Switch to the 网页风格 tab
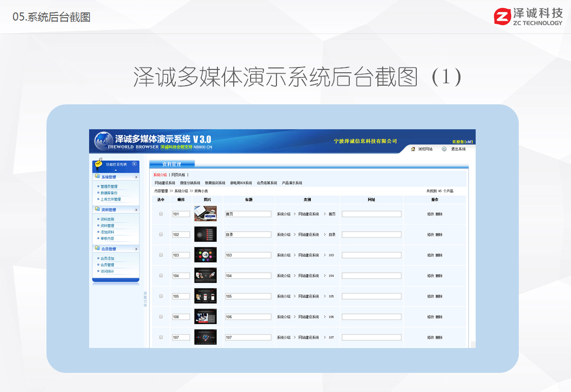The image size is (571, 392). (178, 175)
